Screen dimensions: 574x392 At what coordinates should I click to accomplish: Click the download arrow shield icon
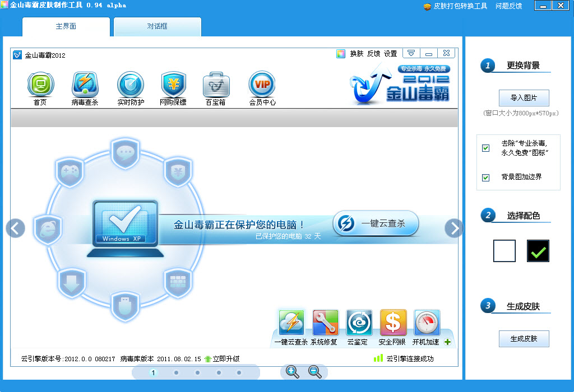(71, 283)
